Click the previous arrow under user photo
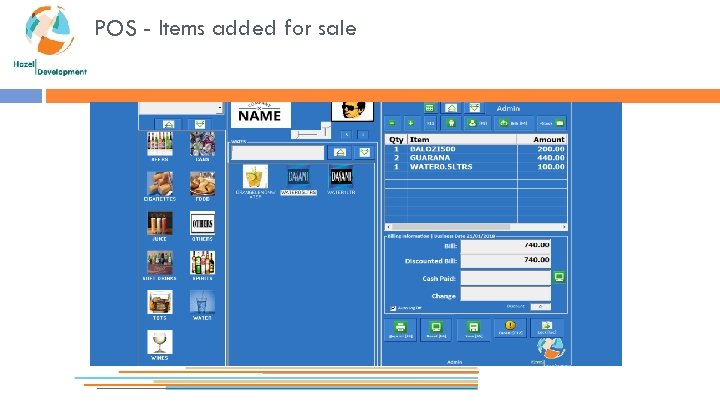Viewport: 720px width, 405px height. click(x=347, y=135)
